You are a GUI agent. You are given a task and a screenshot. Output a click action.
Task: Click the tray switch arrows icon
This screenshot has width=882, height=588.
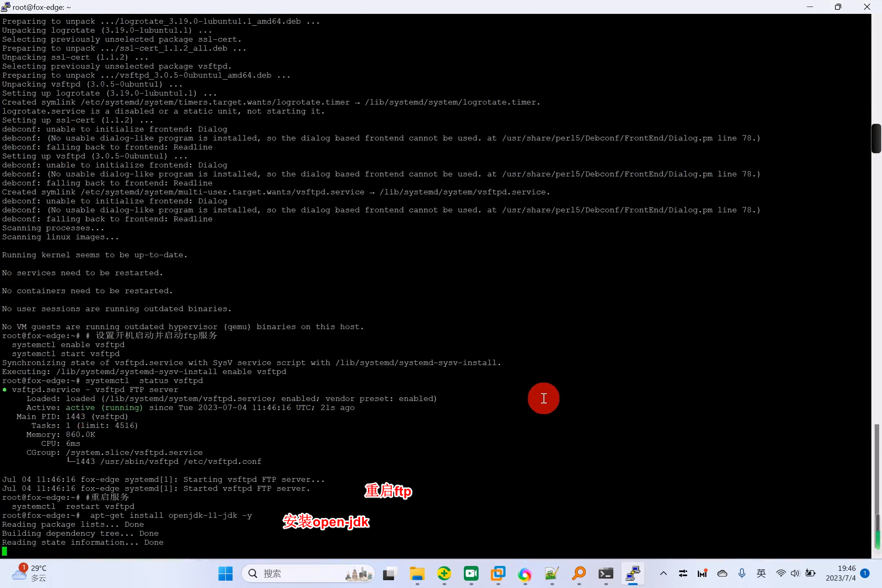coord(683,574)
